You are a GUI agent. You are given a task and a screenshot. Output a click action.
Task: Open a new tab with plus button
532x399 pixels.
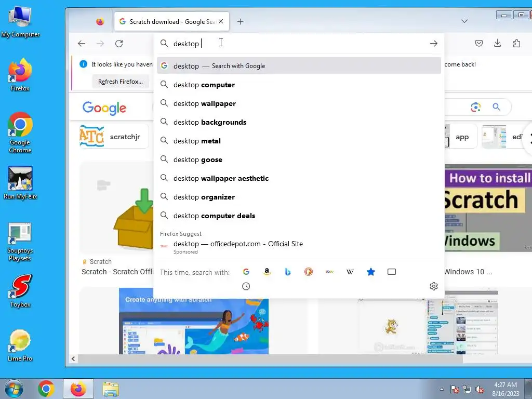click(240, 22)
